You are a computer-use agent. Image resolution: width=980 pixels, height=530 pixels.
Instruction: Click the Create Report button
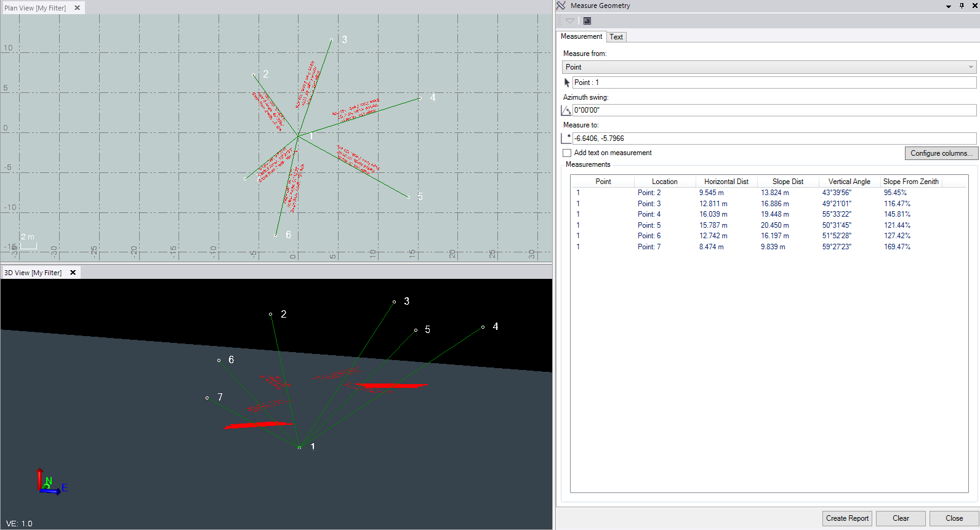tap(847, 518)
